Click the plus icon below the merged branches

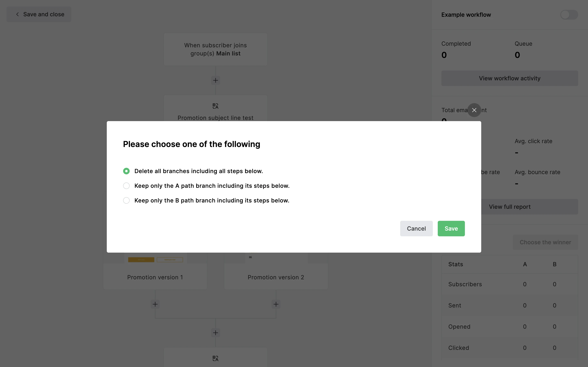216,333
